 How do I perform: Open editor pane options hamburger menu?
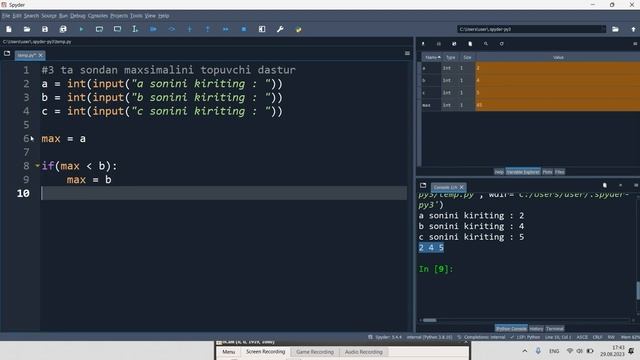[407, 53]
